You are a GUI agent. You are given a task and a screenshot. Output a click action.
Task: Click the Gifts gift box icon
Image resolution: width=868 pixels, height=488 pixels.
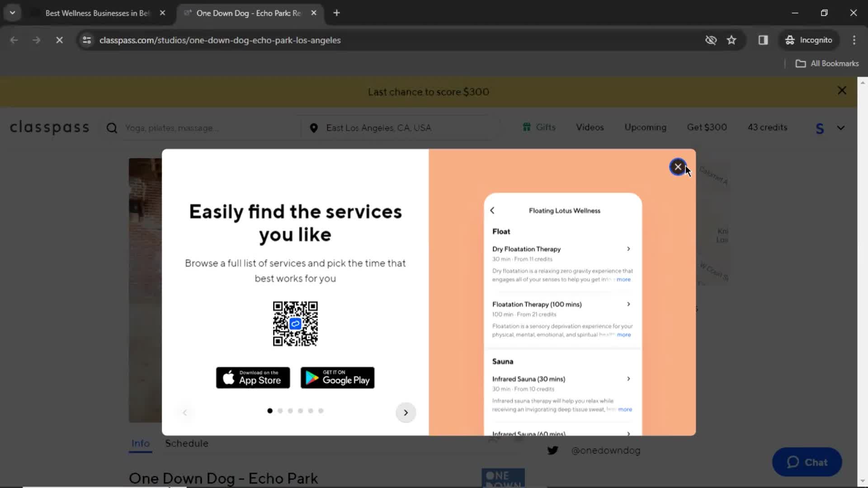[x=526, y=127]
